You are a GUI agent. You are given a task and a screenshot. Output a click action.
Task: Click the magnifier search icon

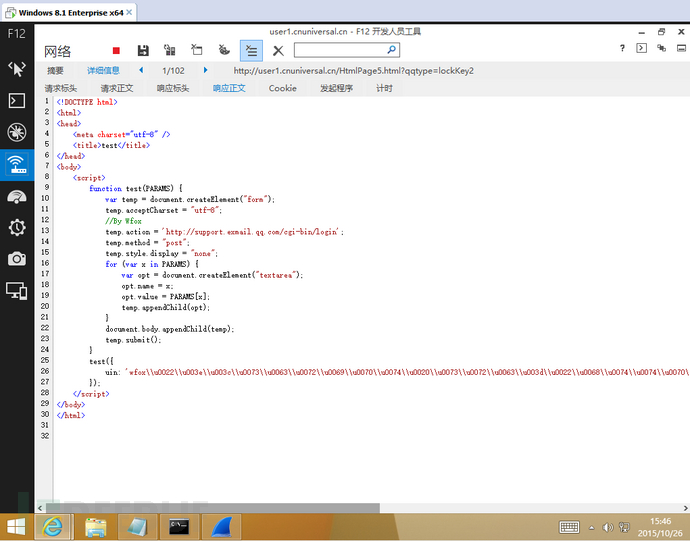click(x=391, y=50)
